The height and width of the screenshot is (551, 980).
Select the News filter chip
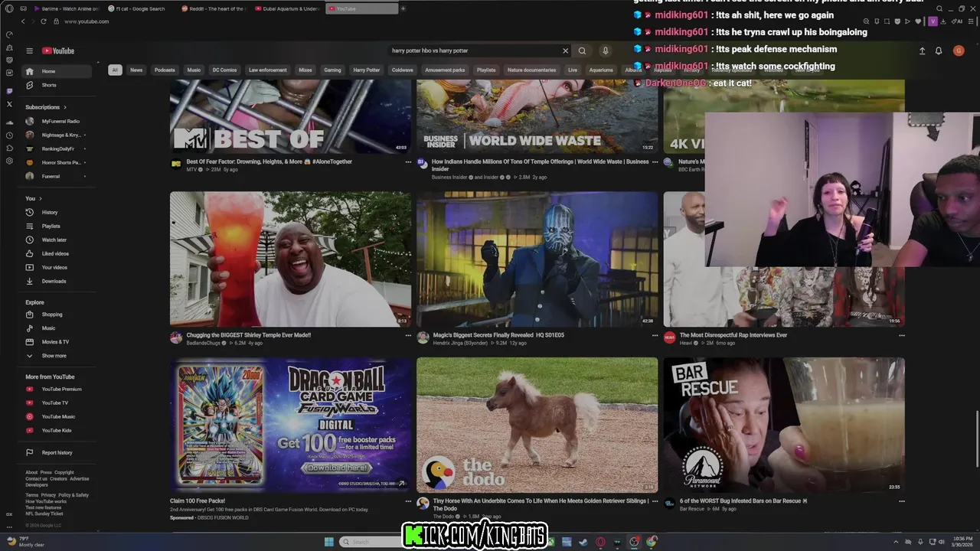[x=136, y=70]
